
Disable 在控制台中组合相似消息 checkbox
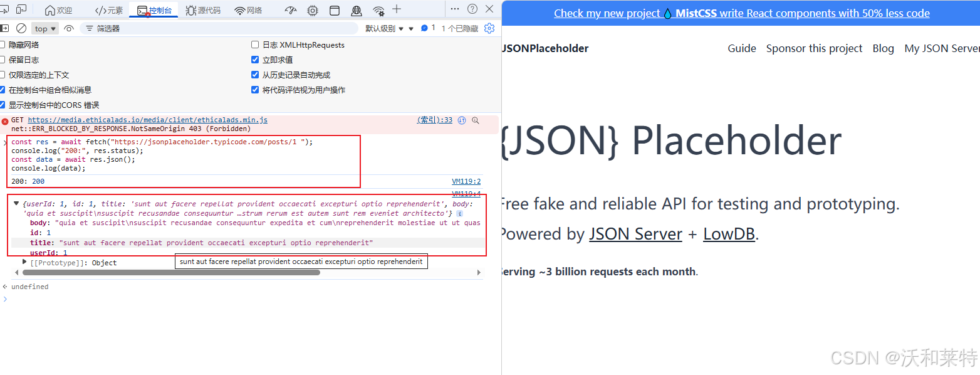point(3,90)
